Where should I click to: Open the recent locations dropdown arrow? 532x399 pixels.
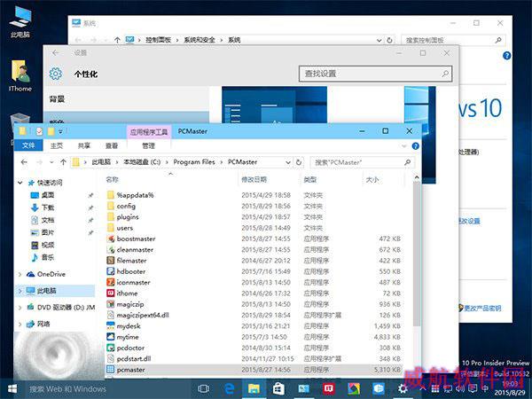51,162
